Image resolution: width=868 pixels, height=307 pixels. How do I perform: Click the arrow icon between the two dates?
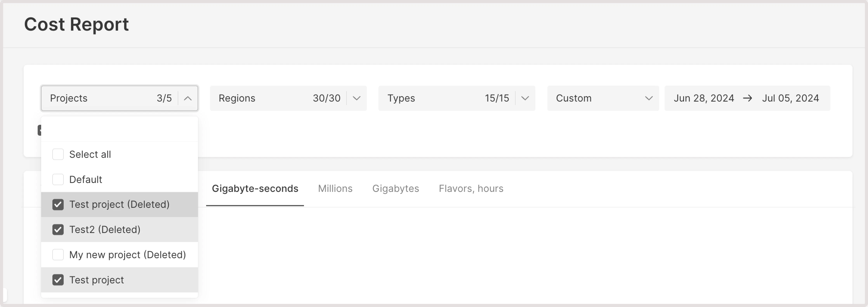click(748, 98)
